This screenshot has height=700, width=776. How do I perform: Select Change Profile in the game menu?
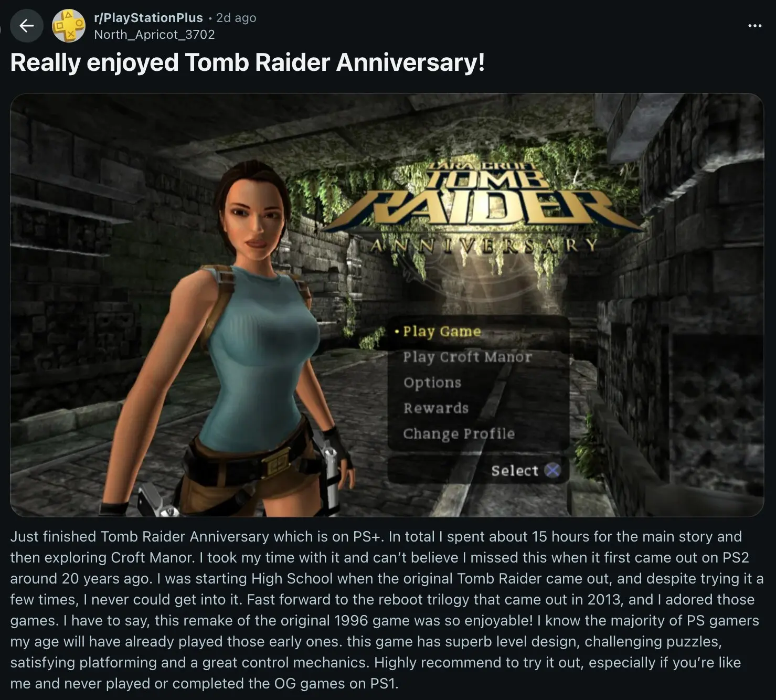tap(459, 433)
